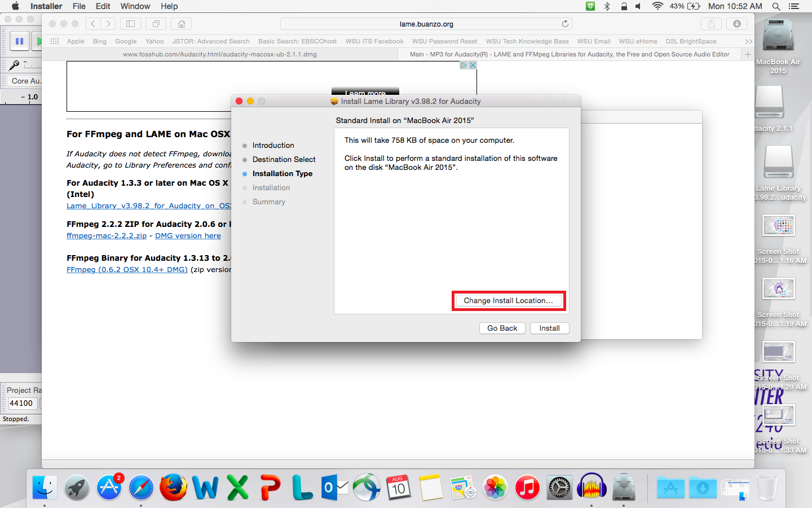812x508 pixels.
Task: Switch to fosshub Audacity dmg tab
Action: tap(219, 54)
